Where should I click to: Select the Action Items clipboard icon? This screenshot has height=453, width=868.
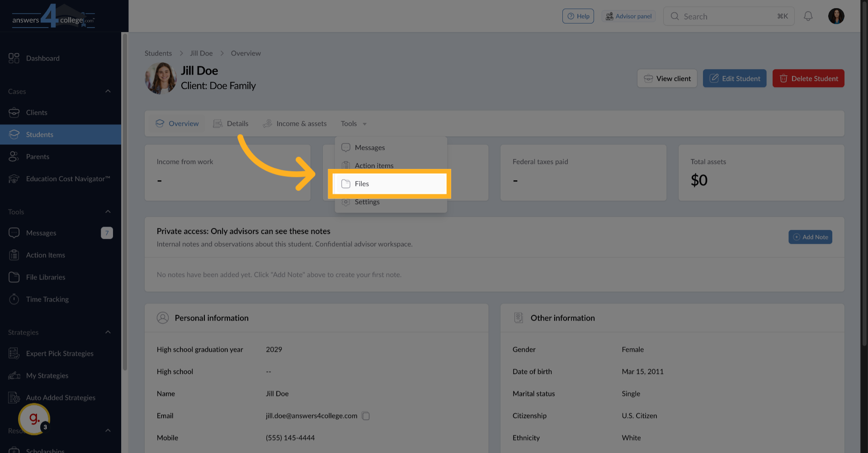[14, 255]
